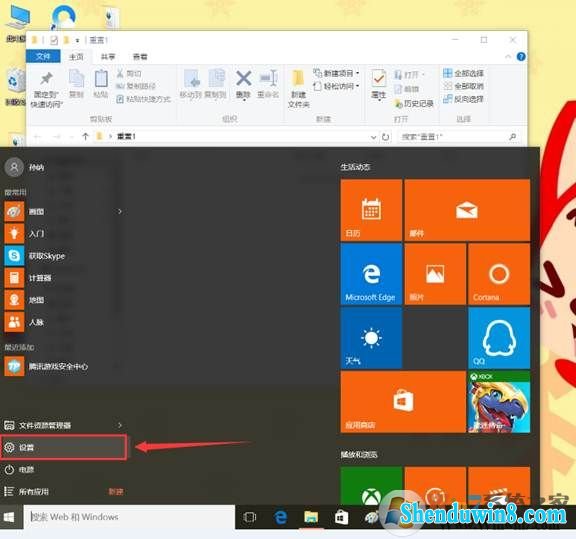Open the Power option in Start menu
The width and height of the screenshot is (576, 539).
(63, 469)
